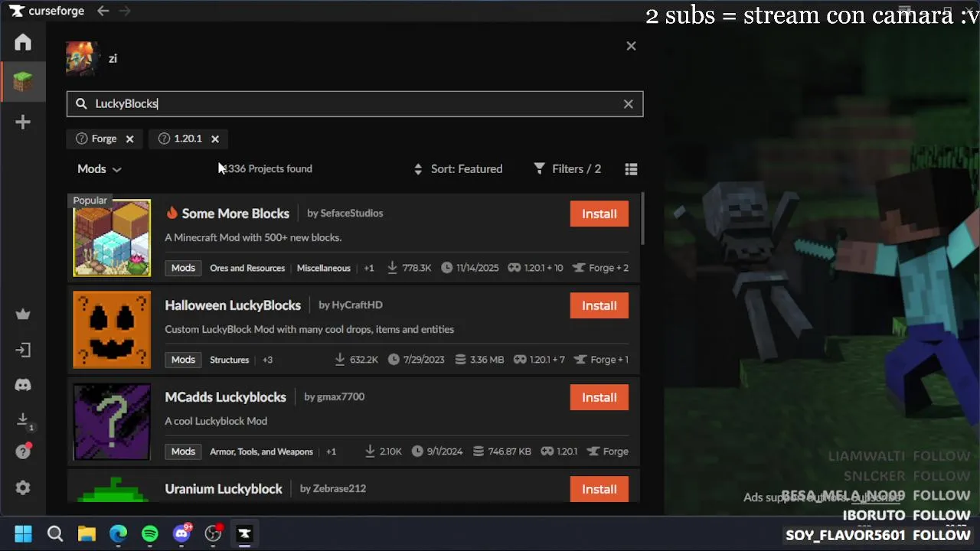Viewport: 980px width, 551px height.
Task: Go to the CurseForge Home icon
Action: (23, 42)
